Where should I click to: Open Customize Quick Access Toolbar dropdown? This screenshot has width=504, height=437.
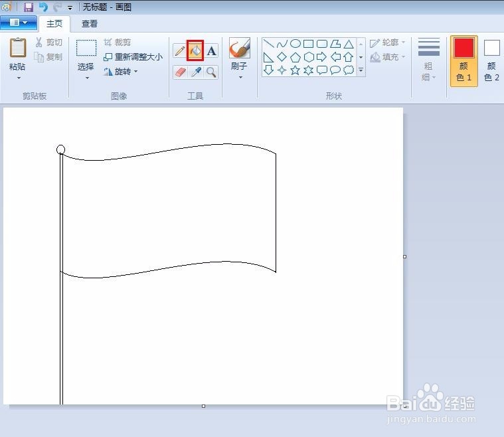70,7
